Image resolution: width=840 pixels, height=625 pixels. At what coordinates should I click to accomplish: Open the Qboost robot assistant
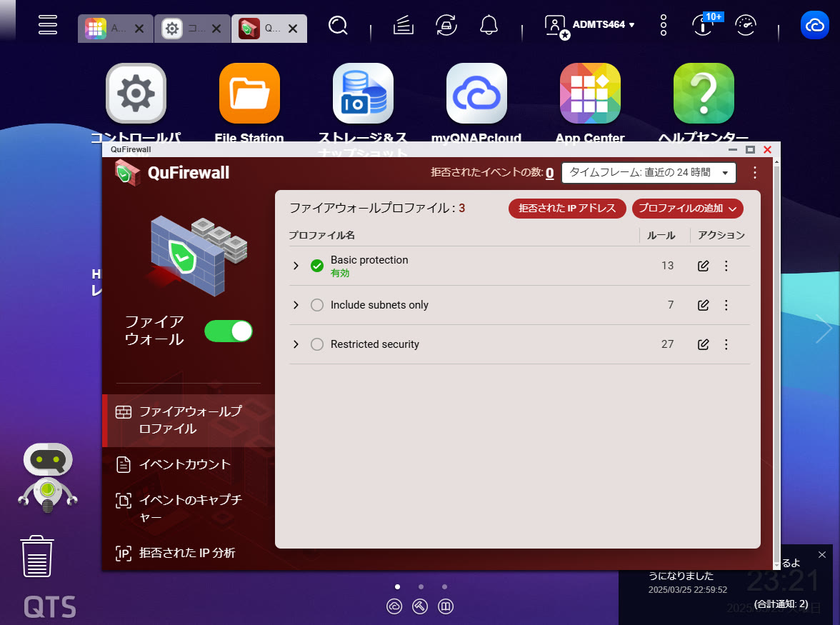tap(48, 478)
